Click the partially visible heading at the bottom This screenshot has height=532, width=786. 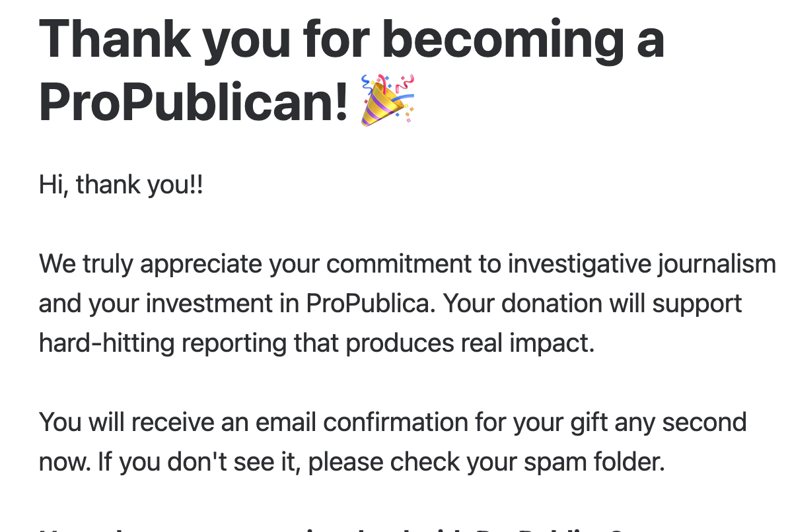pos(330,528)
